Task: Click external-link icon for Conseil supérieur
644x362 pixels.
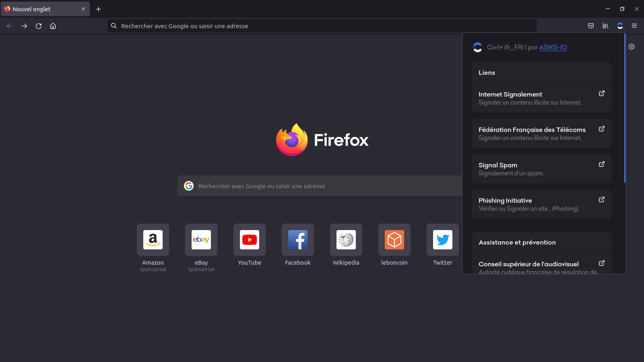Action: 602,263
